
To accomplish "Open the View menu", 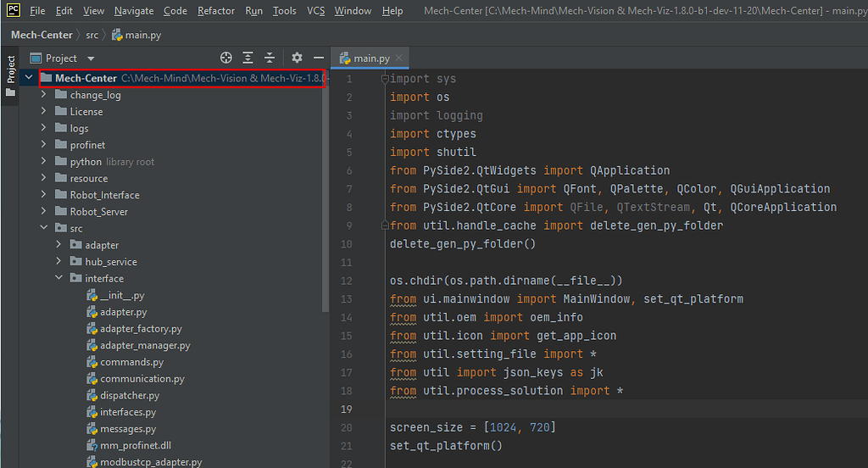I will [93, 10].
